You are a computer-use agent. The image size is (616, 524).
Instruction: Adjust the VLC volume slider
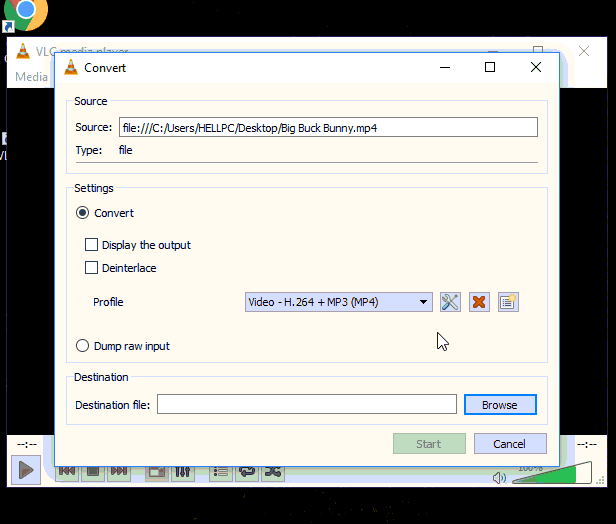coord(552,473)
